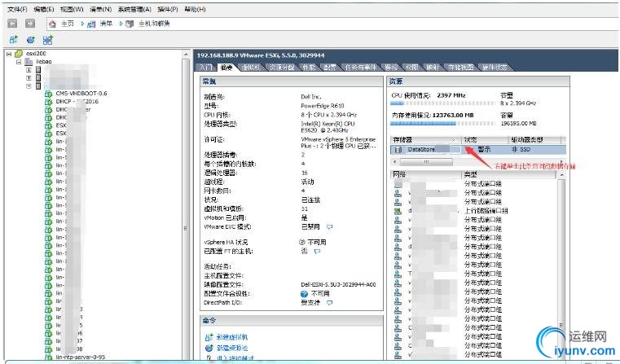This screenshot has height=364, width=620.
Task: Click the globe new resource pool toolbar icon
Action: pos(30,40)
